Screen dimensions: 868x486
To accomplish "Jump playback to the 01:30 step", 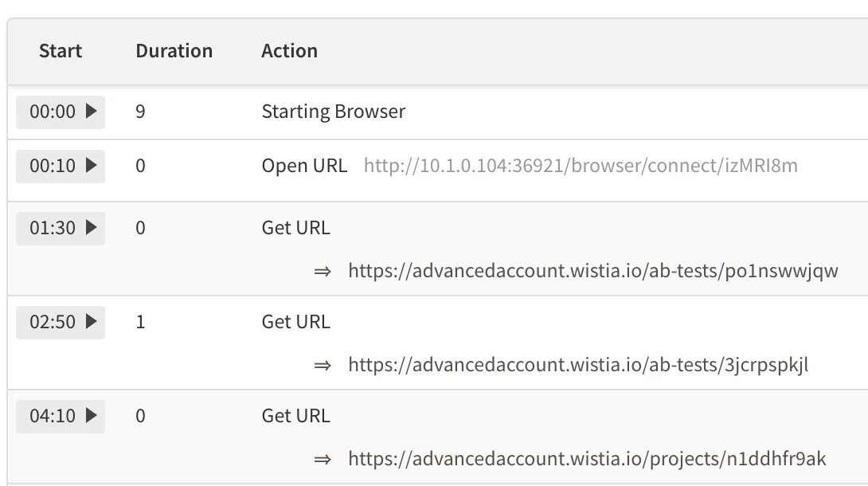I will point(61,228).
